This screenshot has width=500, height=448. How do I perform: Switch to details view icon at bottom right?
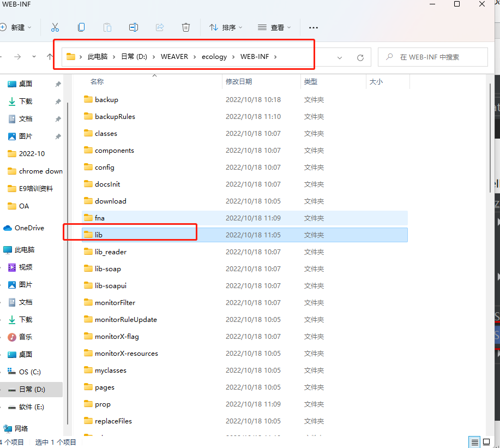(x=475, y=442)
